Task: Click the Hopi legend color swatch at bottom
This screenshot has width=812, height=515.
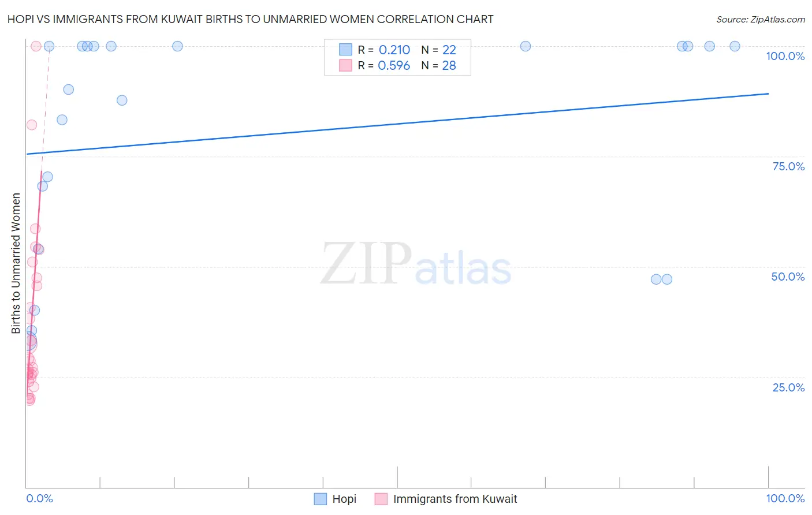Action: pos(321,499)
